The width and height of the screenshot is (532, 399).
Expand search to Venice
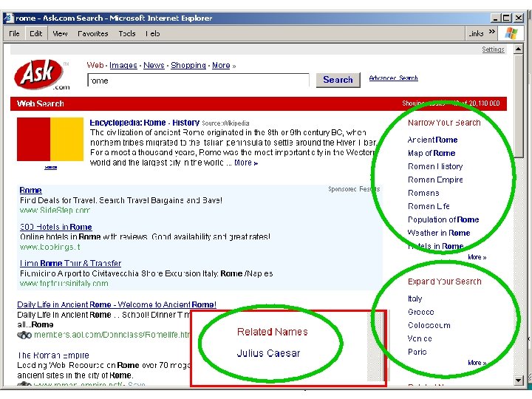click(x=420, y=338)
